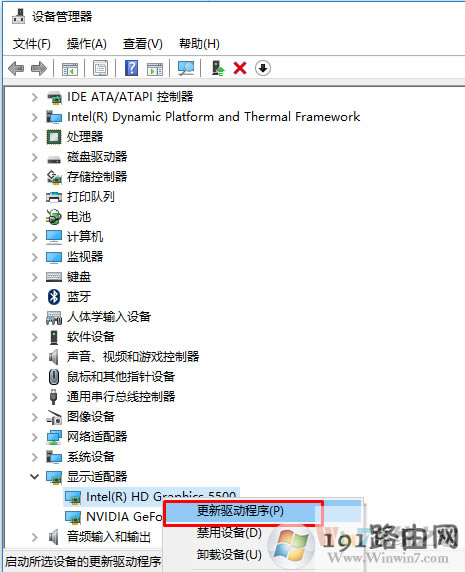Click the Forward arrow toolbar icon

point(39,68)
